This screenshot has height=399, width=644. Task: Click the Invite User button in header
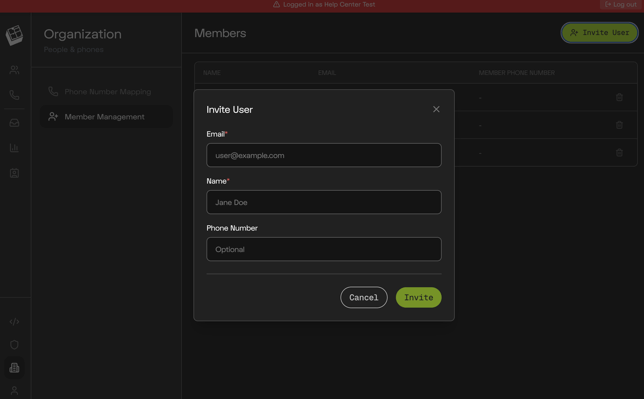coord(600,32)
